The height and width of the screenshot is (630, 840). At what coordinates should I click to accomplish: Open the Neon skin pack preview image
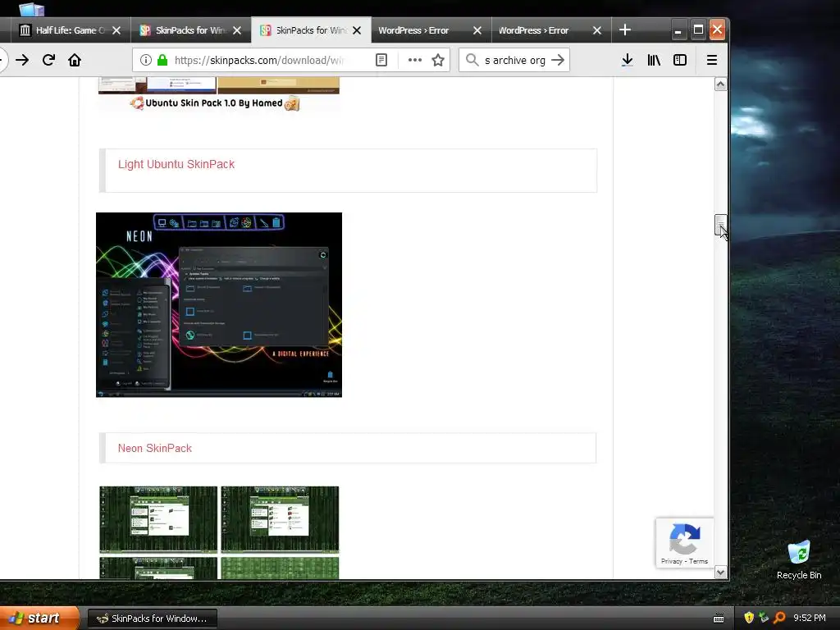click(219, 305)
